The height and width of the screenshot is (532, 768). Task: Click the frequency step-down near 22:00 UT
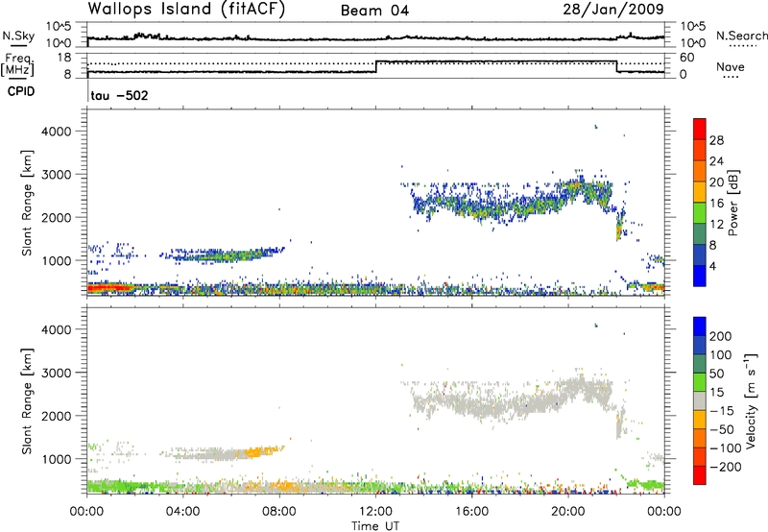(616, 66)
